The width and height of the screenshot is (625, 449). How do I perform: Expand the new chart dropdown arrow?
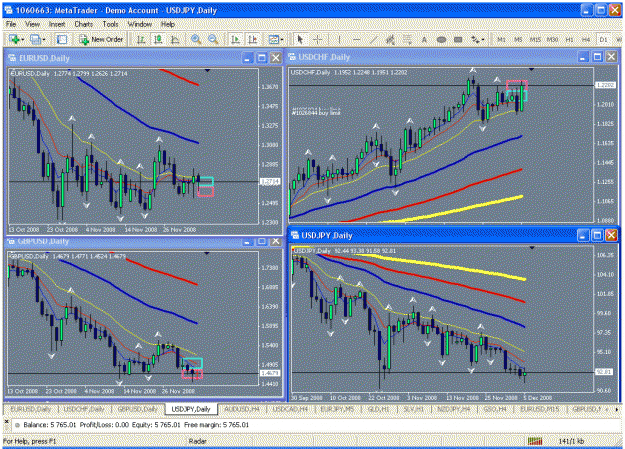coord(22,39)
